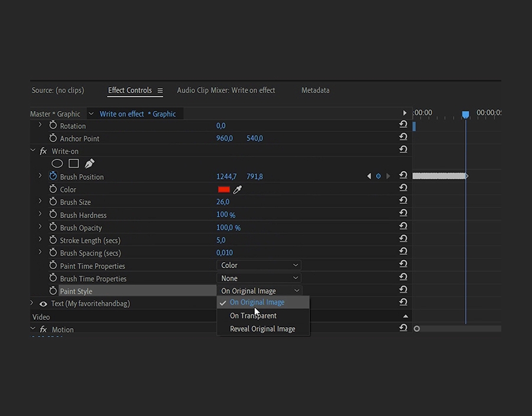Go to previous Brush Position keyframe
Viewport: 532px width, 416px height.
[x=369, y=176]
